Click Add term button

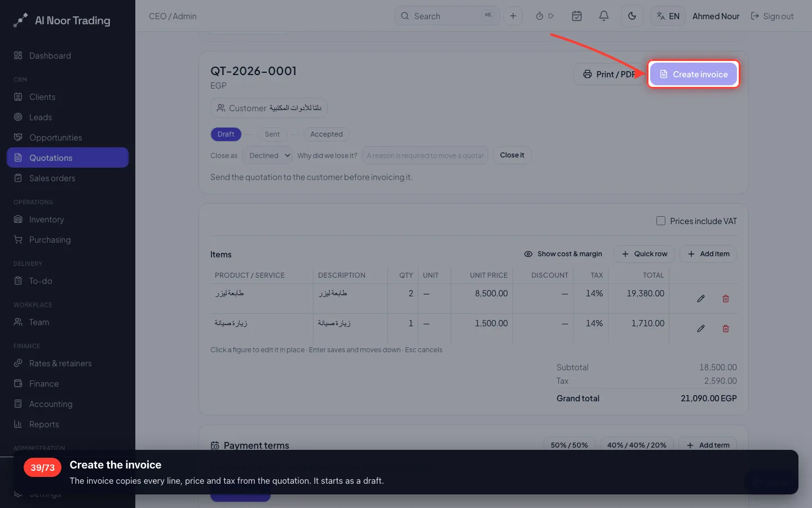coord(708,445)
